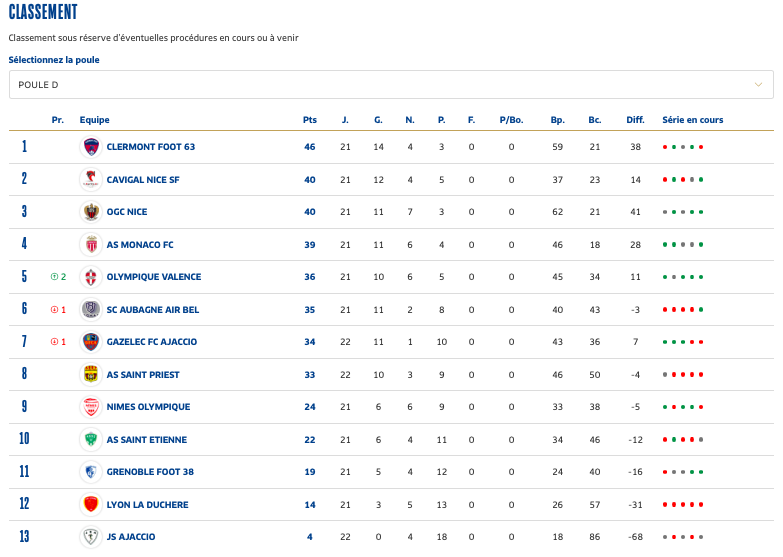The height and width of the screenshot is (557, 783).
Task: Click the Lyon La Duchere team logo
Action: point(91,504)
